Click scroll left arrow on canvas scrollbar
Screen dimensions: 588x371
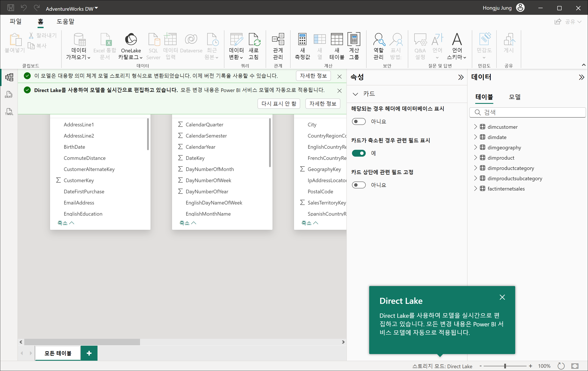coord(21,342)
